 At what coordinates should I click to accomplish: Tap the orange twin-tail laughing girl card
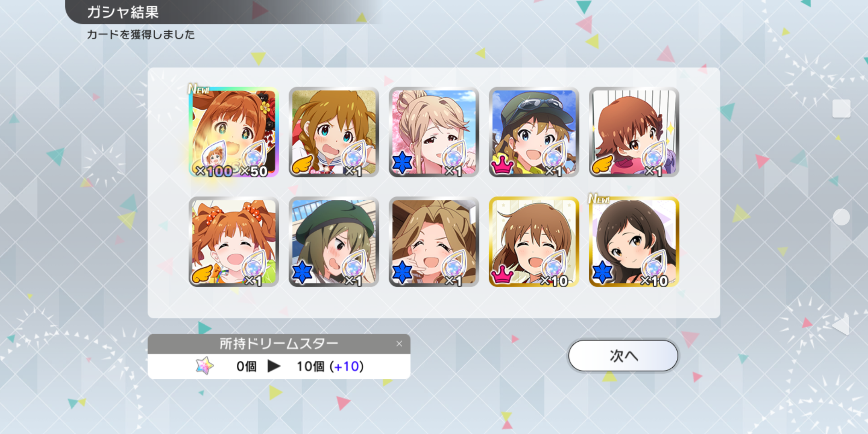tap(233, 242)
